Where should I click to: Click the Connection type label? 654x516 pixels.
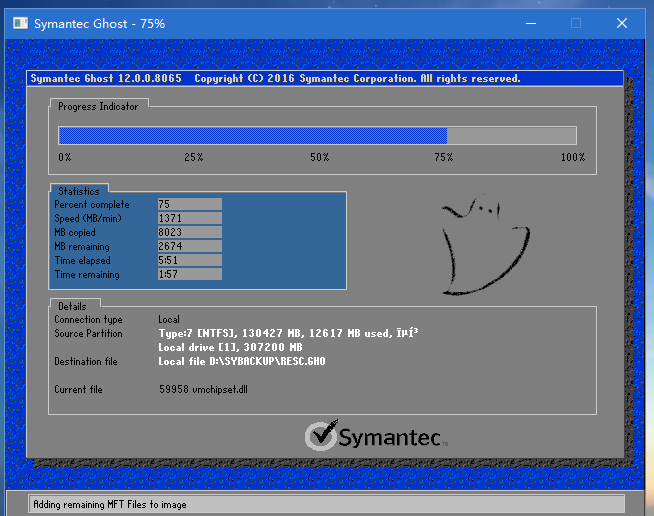click(88, 320)
